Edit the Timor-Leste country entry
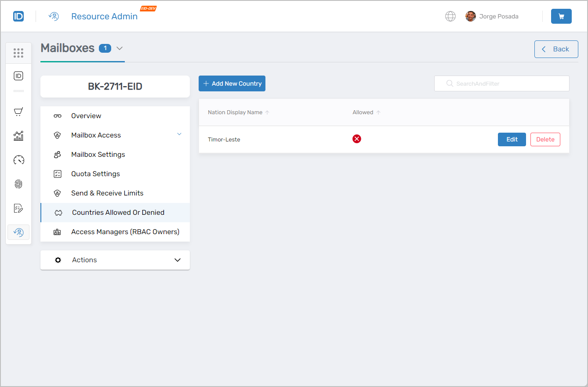The height and width of the screenshot is (387, 588). pos(512,140)
